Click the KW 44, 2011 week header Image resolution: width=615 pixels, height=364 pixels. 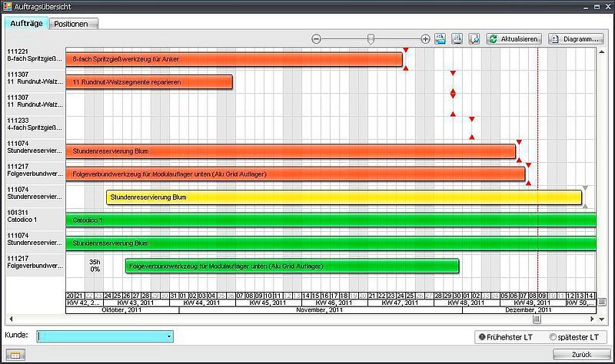point(202,303)
